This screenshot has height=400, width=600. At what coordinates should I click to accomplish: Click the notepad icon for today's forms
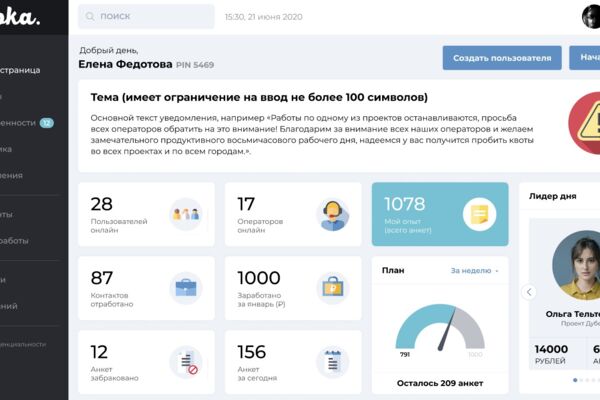(333, 362)
